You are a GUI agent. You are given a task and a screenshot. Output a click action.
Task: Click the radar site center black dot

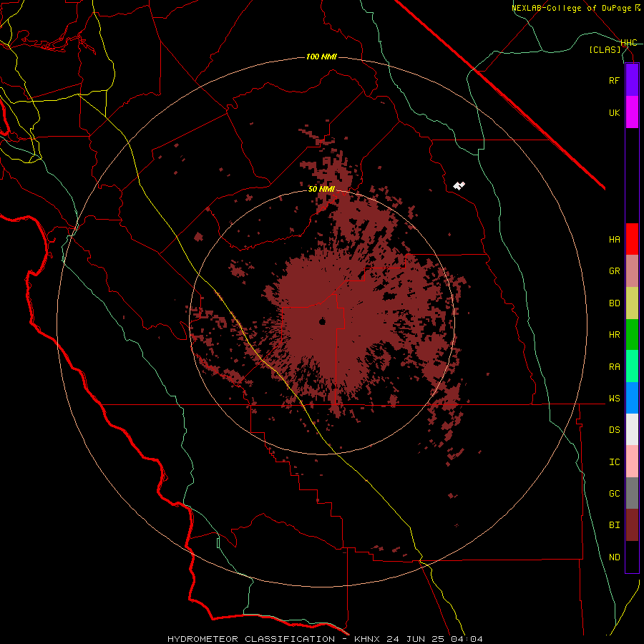click(x=323, y=321)
